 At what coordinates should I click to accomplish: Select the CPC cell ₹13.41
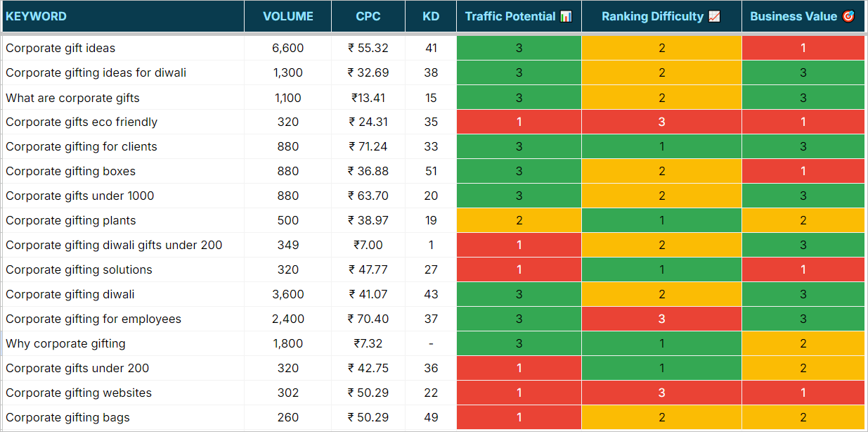point(368,97)
